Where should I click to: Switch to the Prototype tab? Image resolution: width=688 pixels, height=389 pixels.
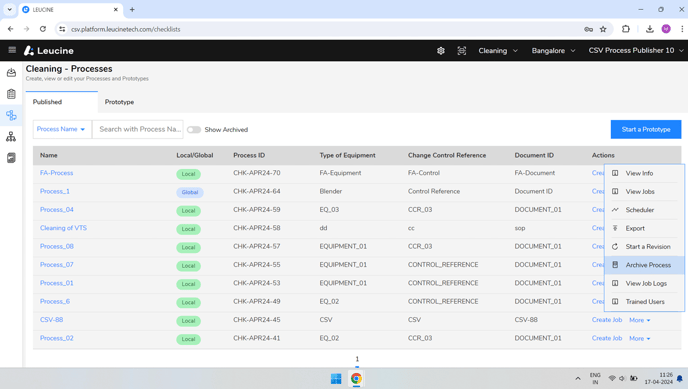click(x=119, y=102)
